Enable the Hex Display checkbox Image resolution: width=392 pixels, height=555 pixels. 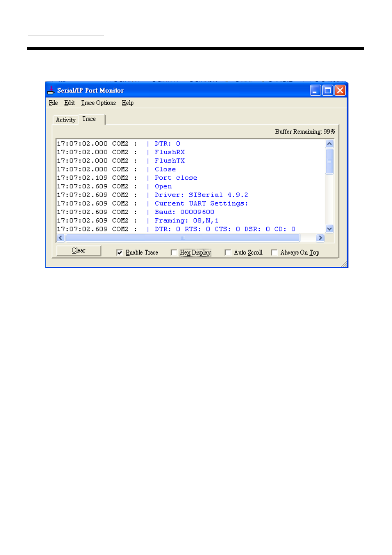point(174,252)
